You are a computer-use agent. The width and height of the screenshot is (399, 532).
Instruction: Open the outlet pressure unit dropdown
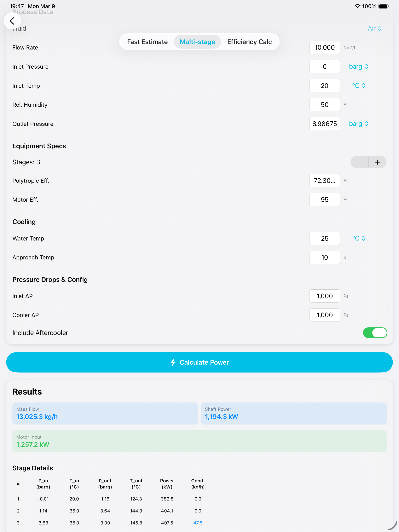(358, 124)
